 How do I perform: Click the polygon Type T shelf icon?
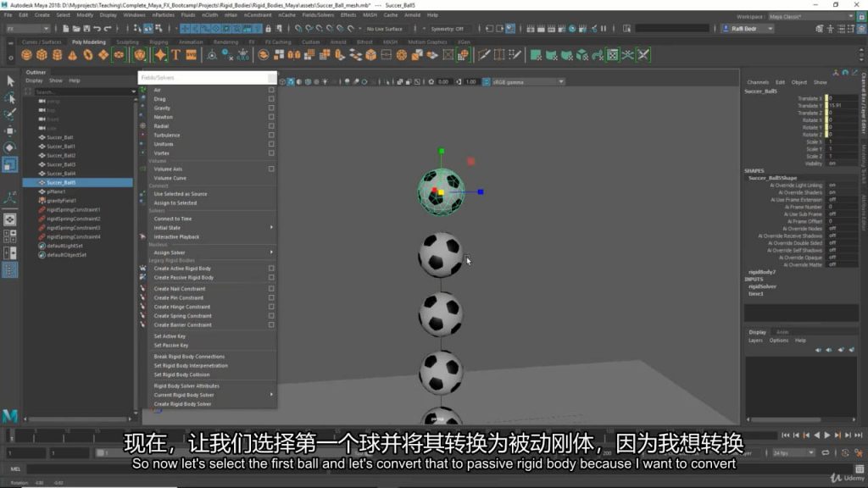click(175, 55)
